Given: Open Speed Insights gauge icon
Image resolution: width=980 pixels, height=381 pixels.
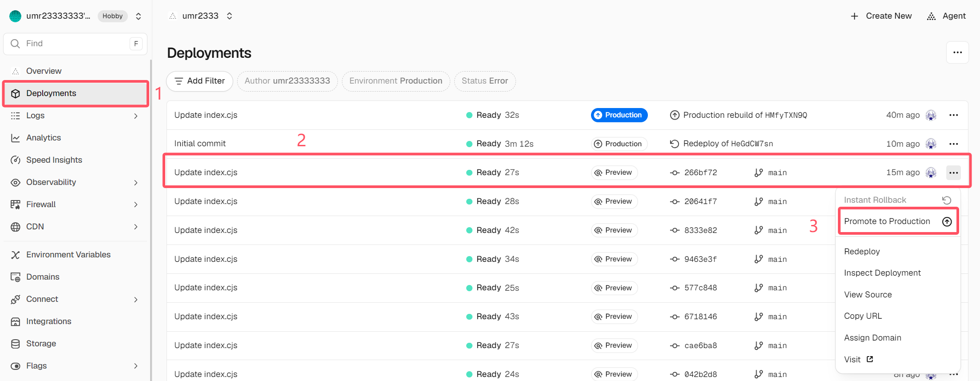Looking at the screenshot, I should [x=16, y=160].
